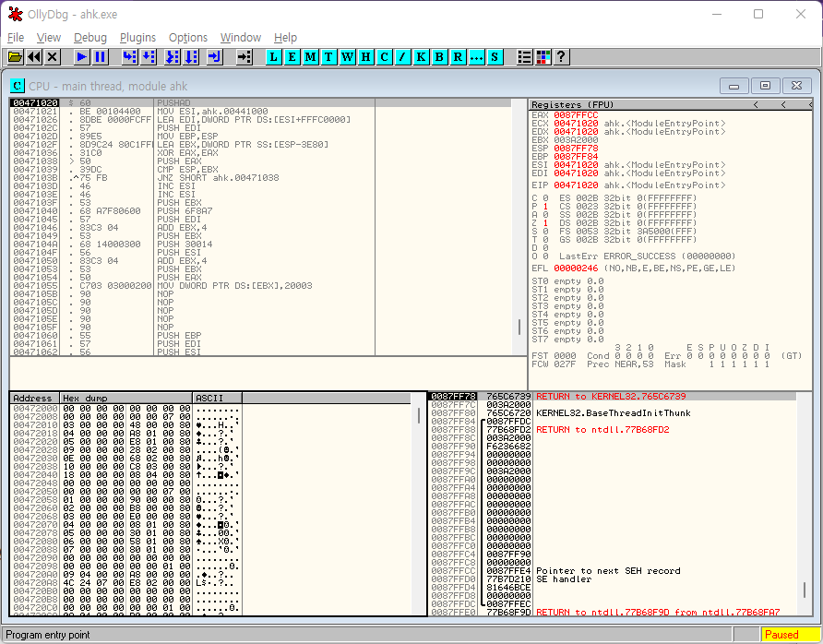Open the Plugins menu

coord(137,37)
